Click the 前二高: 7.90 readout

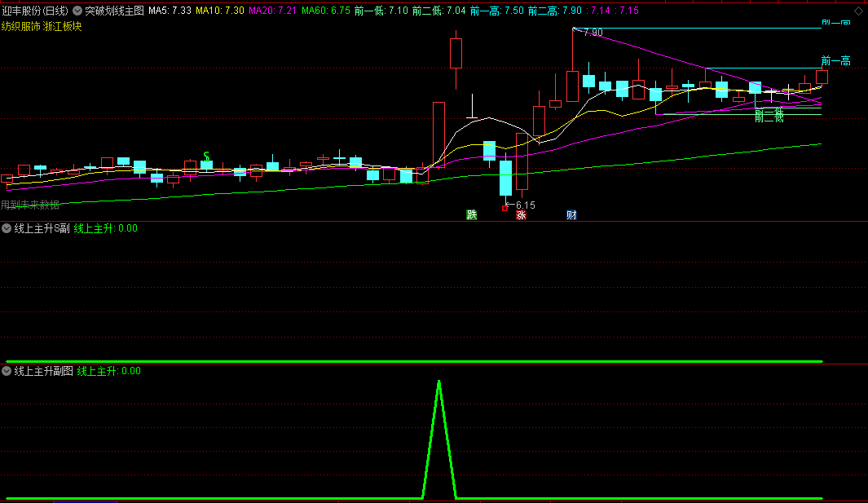point(555,11)
